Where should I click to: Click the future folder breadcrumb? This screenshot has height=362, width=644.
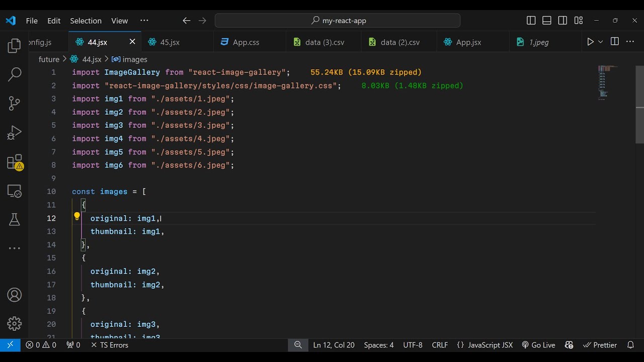tap(49, 59)
